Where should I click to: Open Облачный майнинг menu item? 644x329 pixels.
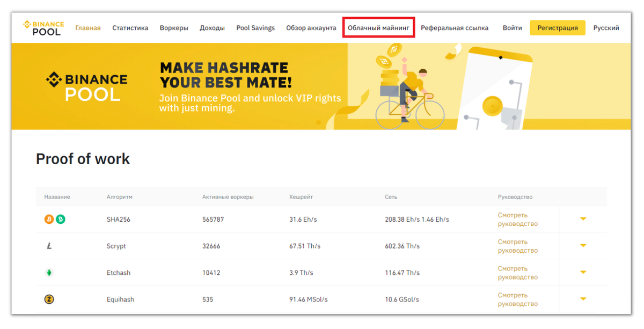coord(378,27)
